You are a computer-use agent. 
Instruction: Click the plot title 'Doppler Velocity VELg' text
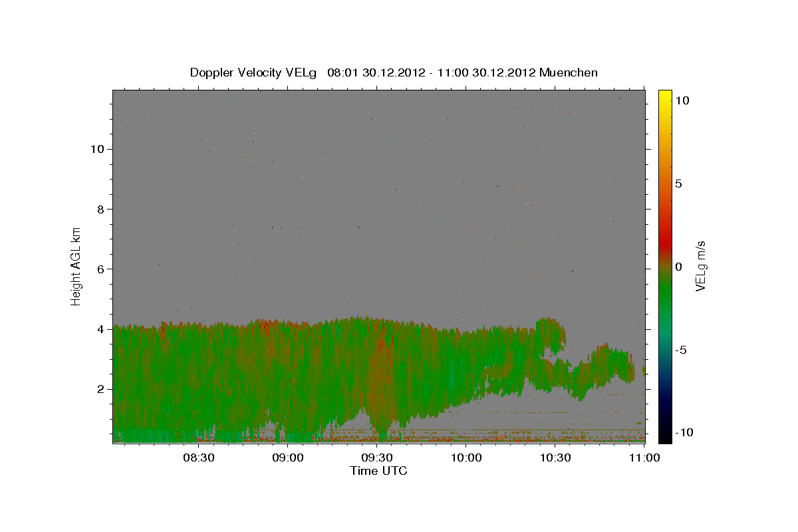pyautogui.click(x=254, y=72)
